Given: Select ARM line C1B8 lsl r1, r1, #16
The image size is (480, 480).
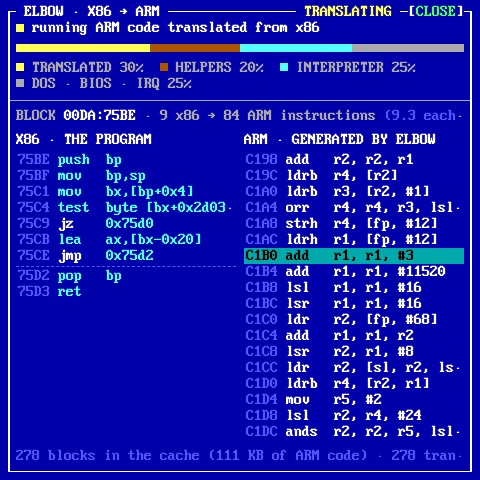Looking at the screenshot, I should (x=354, y=287).
